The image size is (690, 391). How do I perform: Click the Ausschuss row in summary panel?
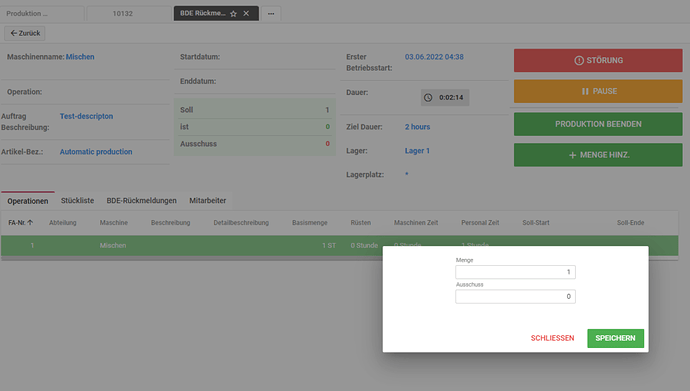(x=254, y=144)
